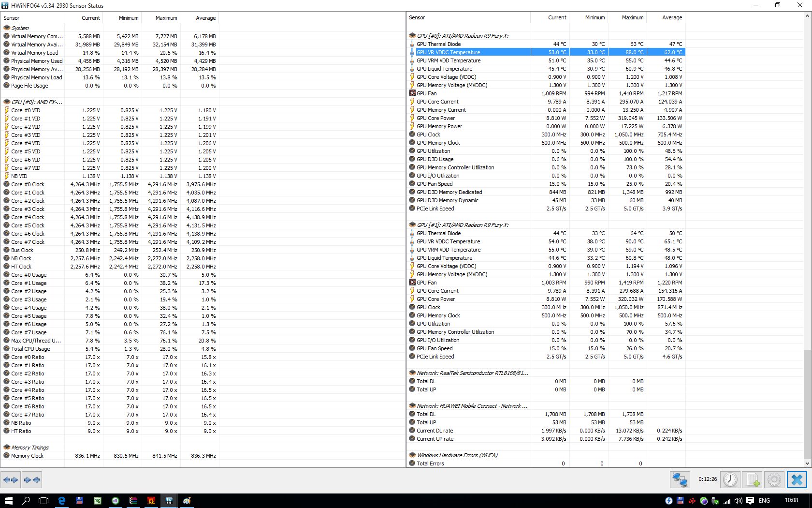
Task: Select the Total Errors row
Action: coord(546,463)
